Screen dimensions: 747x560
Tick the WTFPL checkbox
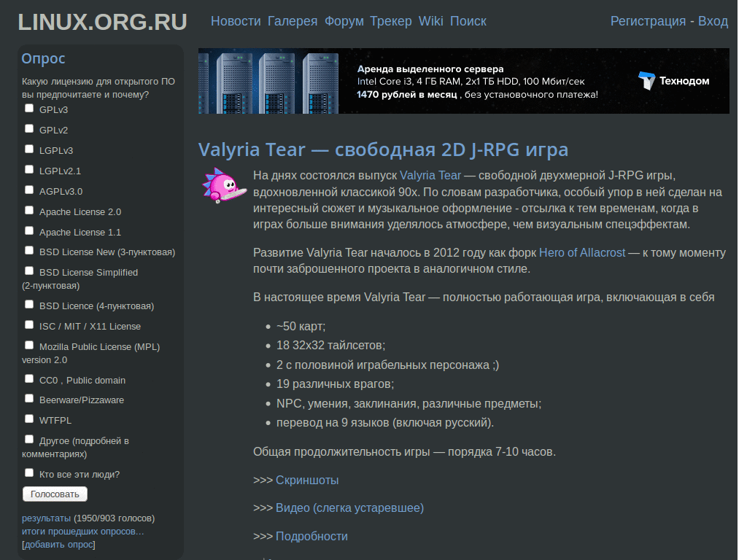[29, 419]
